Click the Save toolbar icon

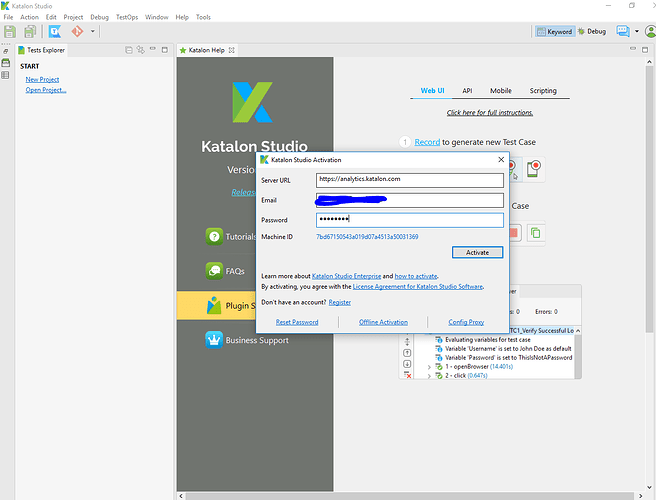(x=10, y=31)
